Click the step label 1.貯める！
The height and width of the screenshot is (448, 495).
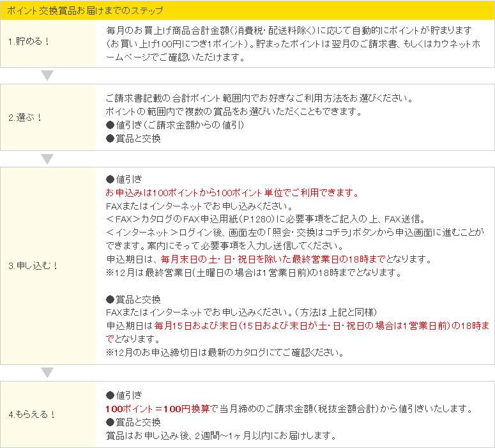click(29, 43)
